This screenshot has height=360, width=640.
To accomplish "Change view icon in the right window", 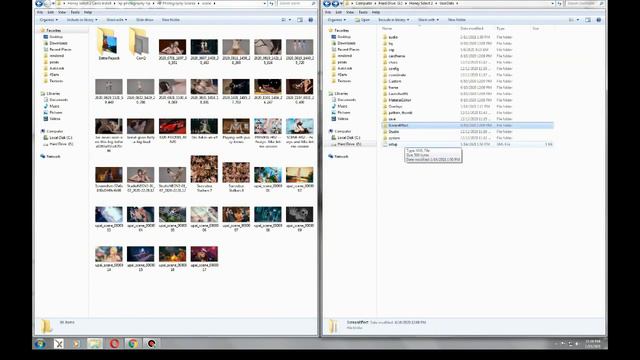I will (571, 20).
